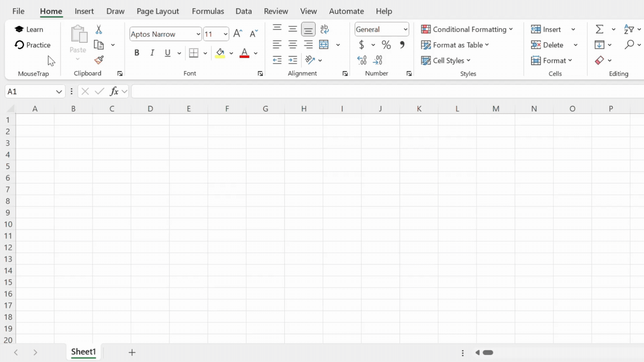644x362 pixels.
Task: Click the Increase Indent icon
Action: click(x=292, y=60)
